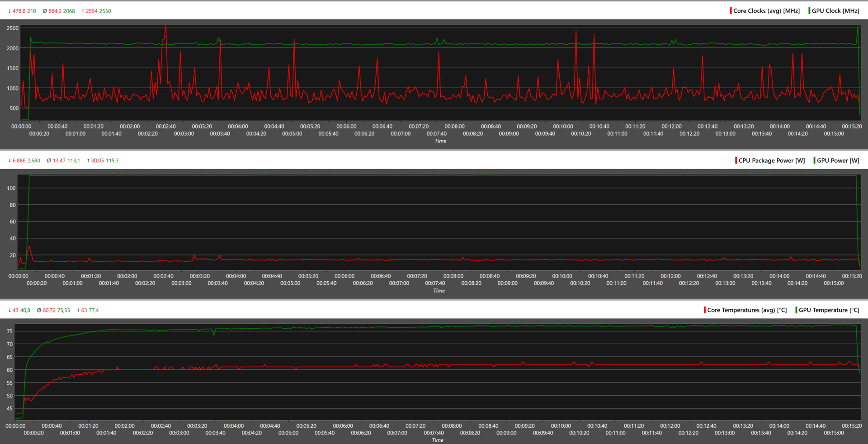Click the Time axis title under the temperature chart
Screen dimensions: 868x444
pyautogui.click(x=438, y=440)
